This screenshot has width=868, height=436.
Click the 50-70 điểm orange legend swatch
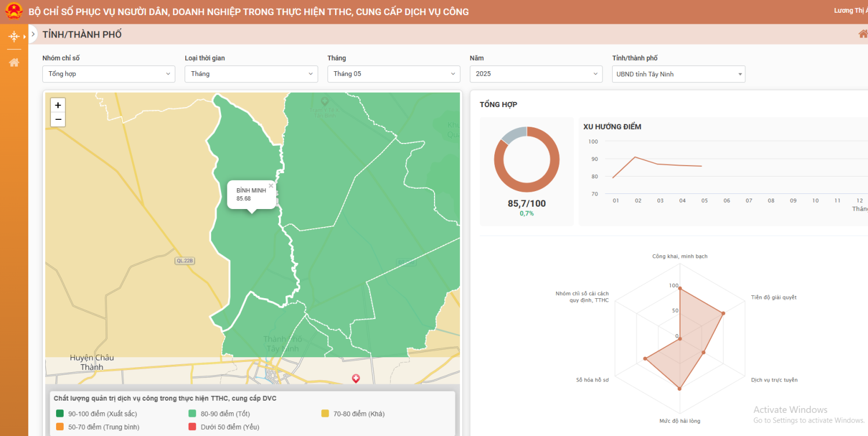tap(60, 427)
